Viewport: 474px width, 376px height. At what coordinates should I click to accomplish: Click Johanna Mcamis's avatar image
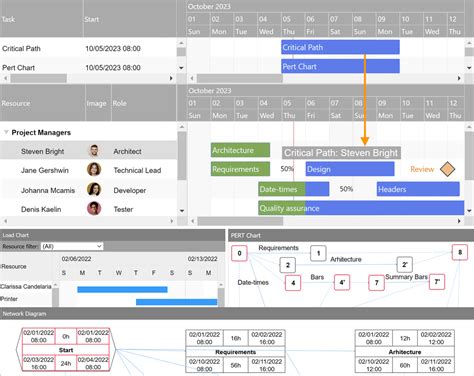pos(94,190)
